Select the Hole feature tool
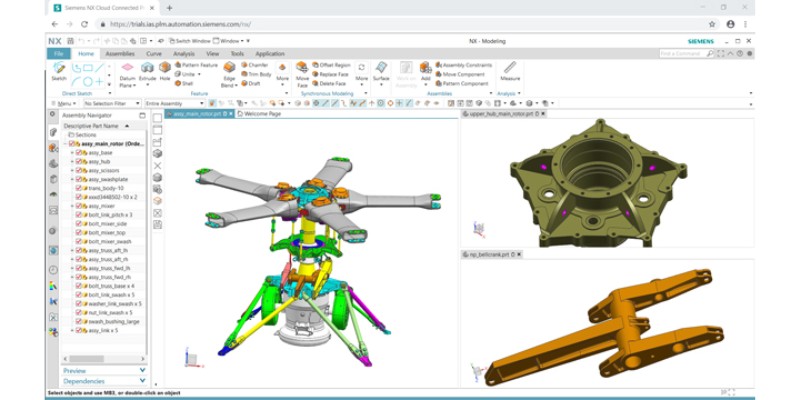800x400 pixels. (x=165, y=71)
